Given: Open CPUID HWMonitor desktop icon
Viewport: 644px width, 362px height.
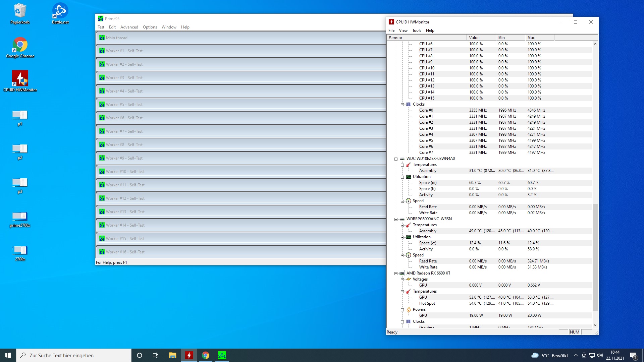Looking at the screenshot, I should (20, 81).
